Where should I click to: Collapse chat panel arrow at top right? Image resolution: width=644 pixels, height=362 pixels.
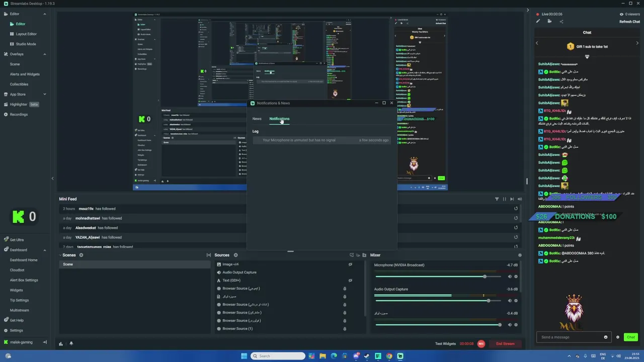pyautogui.click(x=528, y=10)
